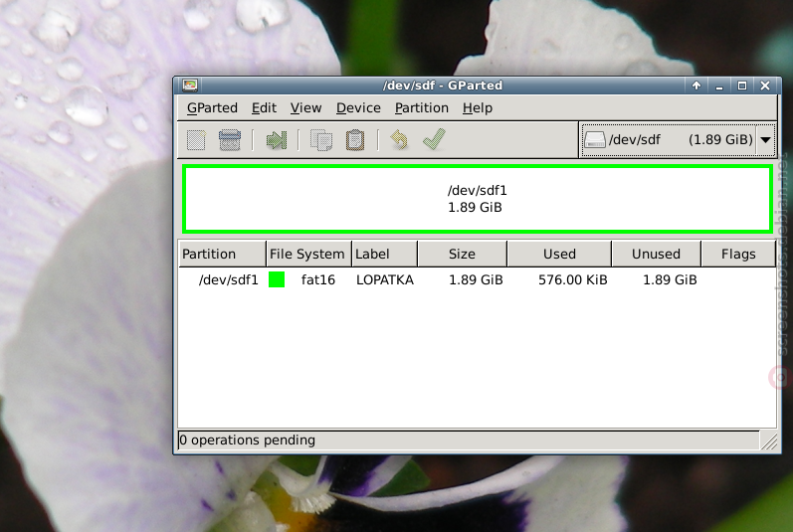793x532 pixels.
Task: Click the Unused column header
Action: 656,254
